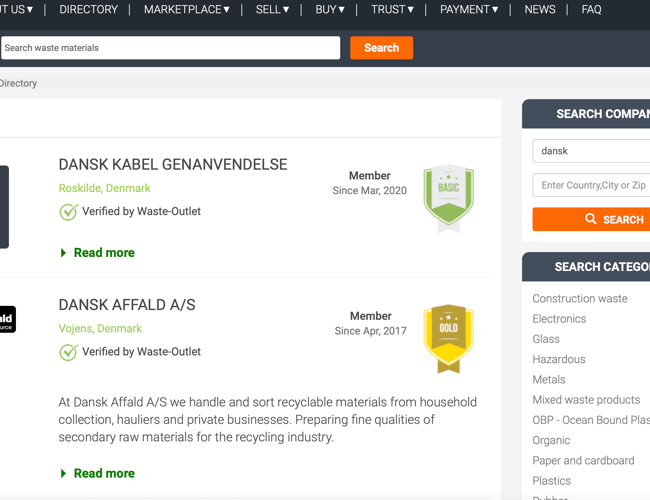Click the SEARCH COMPANY panel header

[x=586, y=114]
